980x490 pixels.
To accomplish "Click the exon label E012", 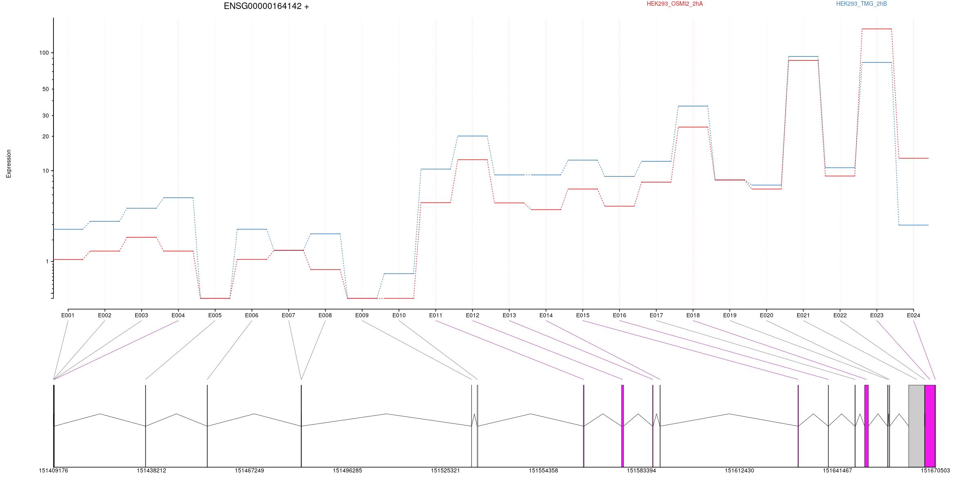I will pyautogui.click(x=472, y=315).
